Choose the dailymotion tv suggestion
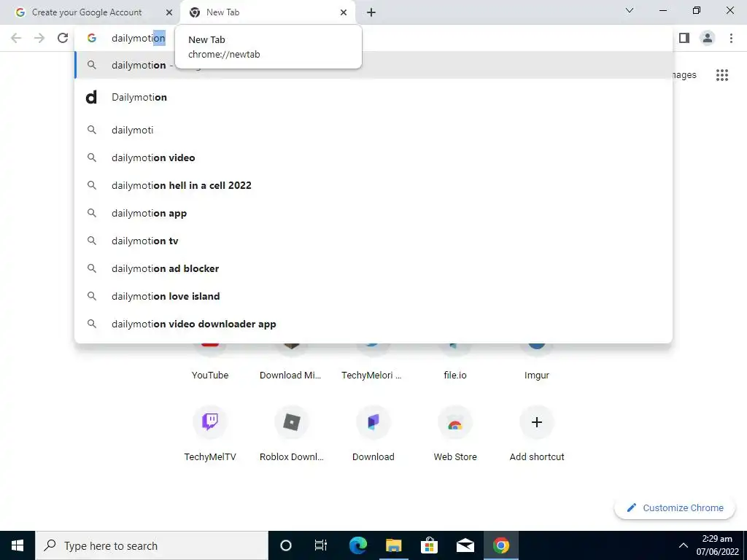This screenshot has width=747, height=560. tap(373, 241)
